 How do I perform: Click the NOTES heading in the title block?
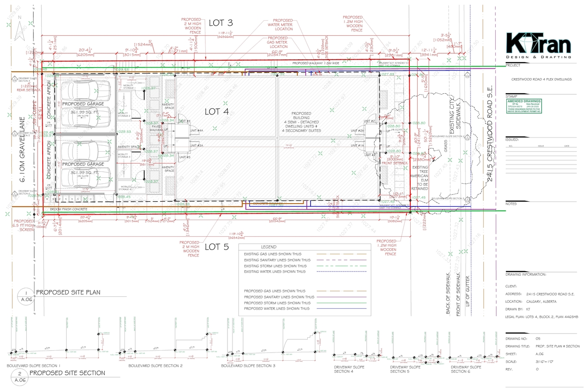511,203
